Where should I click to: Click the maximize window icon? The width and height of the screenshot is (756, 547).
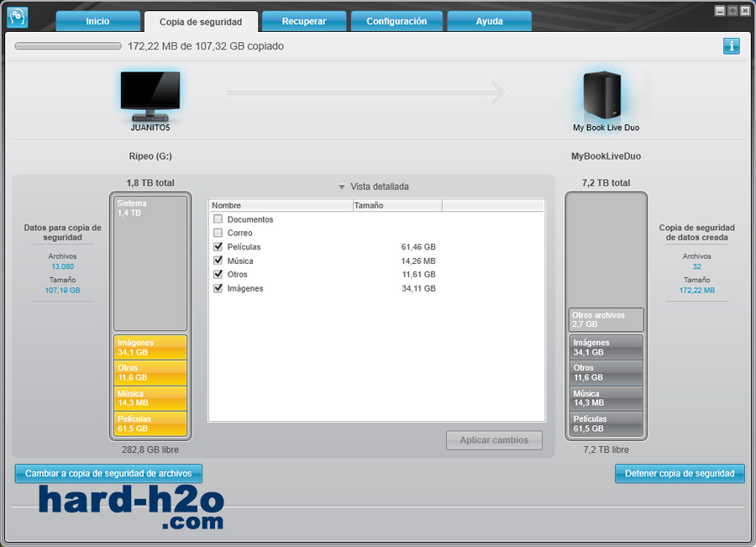point(732,11)
